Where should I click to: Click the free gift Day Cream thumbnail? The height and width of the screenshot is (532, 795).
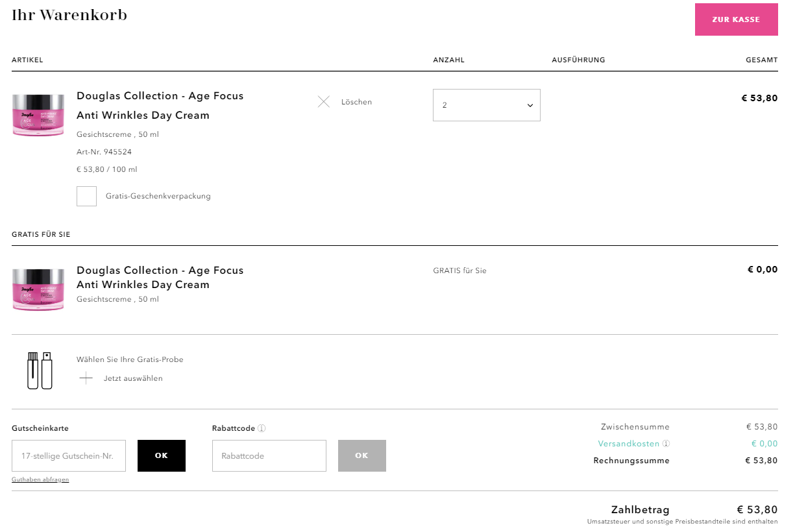38,289
